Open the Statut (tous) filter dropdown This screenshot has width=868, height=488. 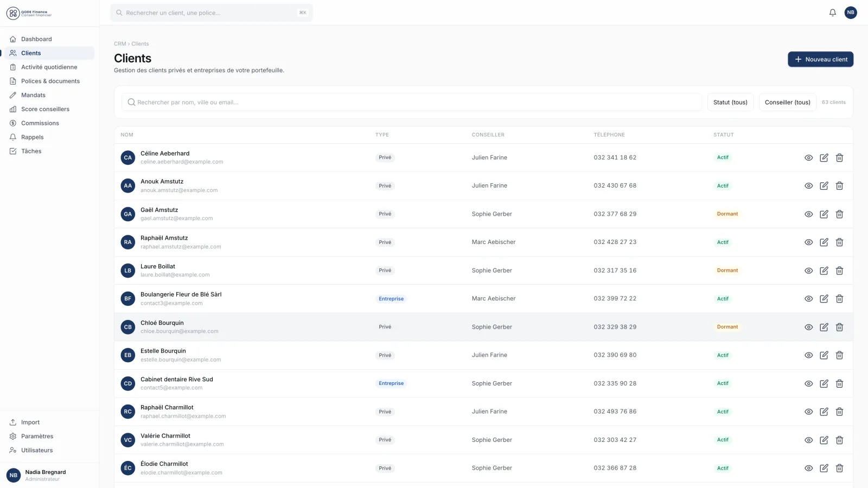(x=730, y=102)
